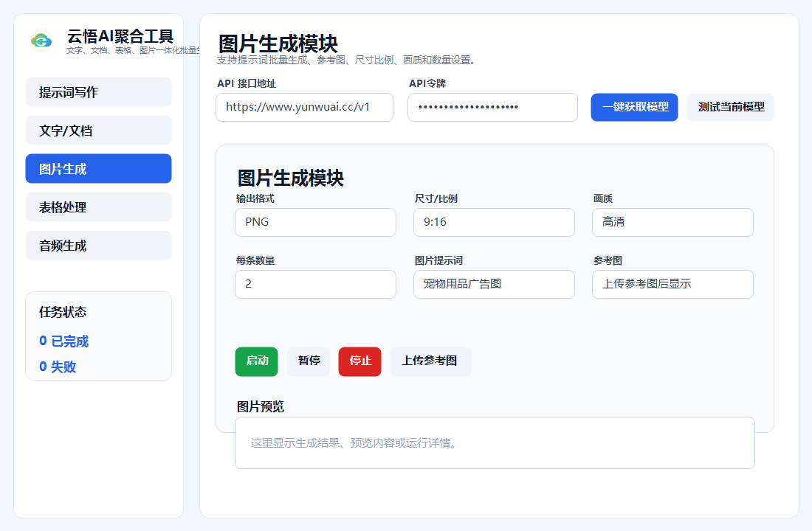812x531 pixels.
Task: Start generation with green 启动 button
Action: [256, 361]
